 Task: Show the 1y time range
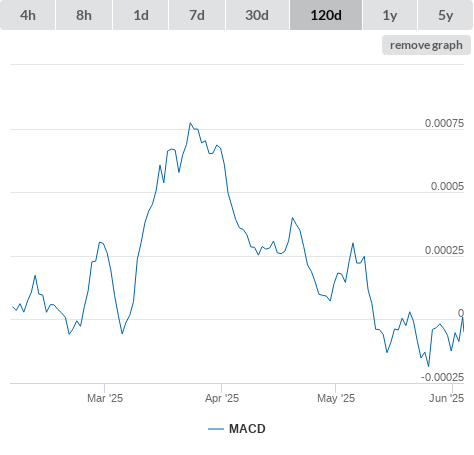click(390, 15)
